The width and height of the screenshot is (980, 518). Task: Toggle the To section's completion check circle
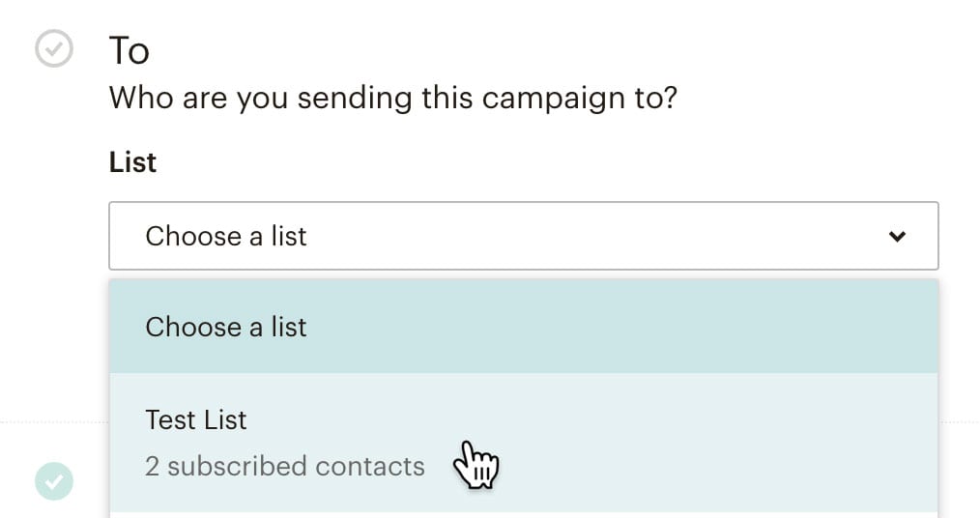(x=54, y=49)
